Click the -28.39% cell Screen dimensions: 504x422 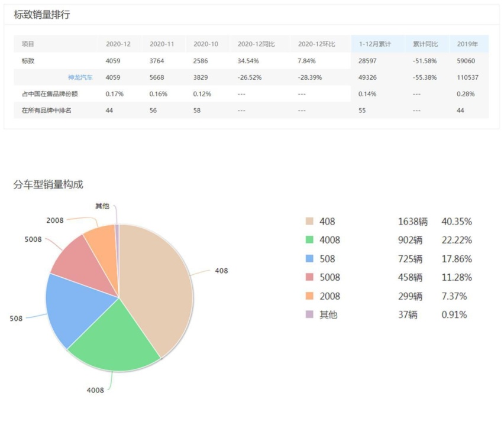click(x=310, y=77)
